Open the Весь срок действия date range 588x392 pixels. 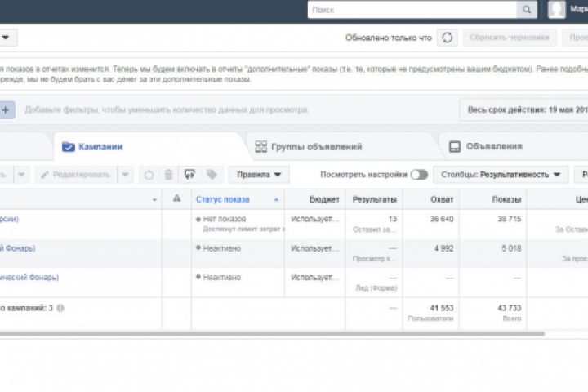[x=525, y=110]
